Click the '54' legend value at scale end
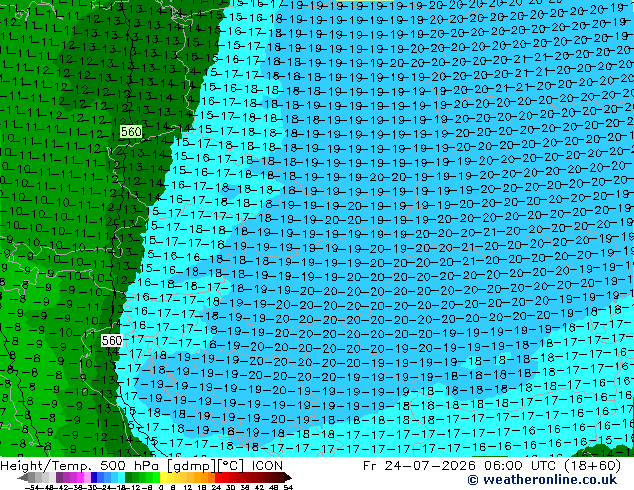Screen dimensions: 634x490 point(288,488)
